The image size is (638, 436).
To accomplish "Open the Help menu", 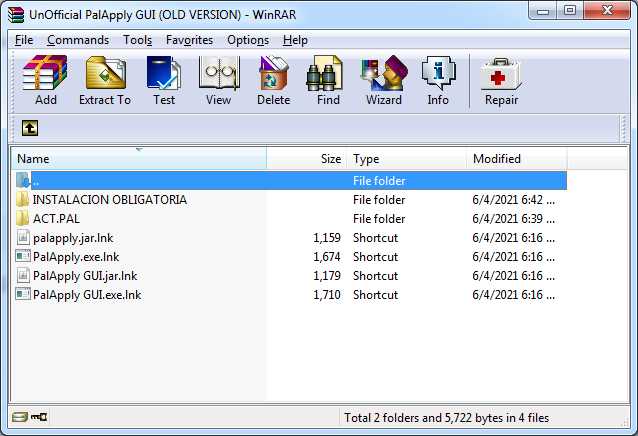I will point(295,40).
